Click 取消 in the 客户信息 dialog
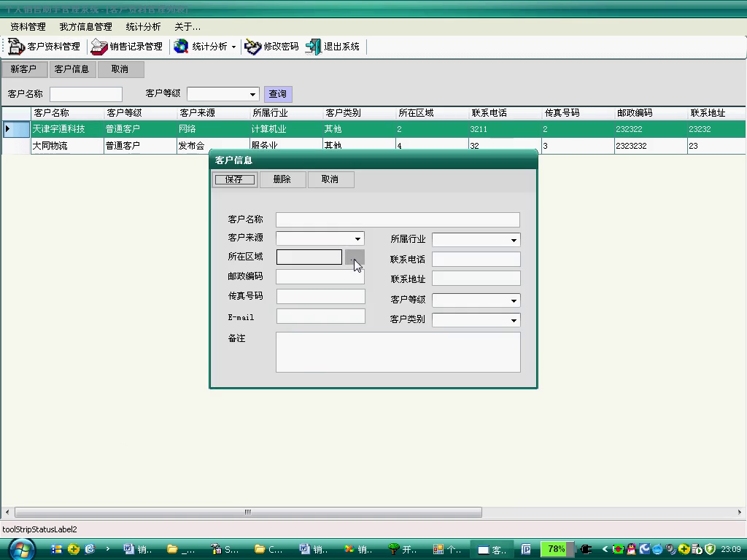The width and height of the screenshot is (747, 560). pyautogui.click(x=330, y=179)
